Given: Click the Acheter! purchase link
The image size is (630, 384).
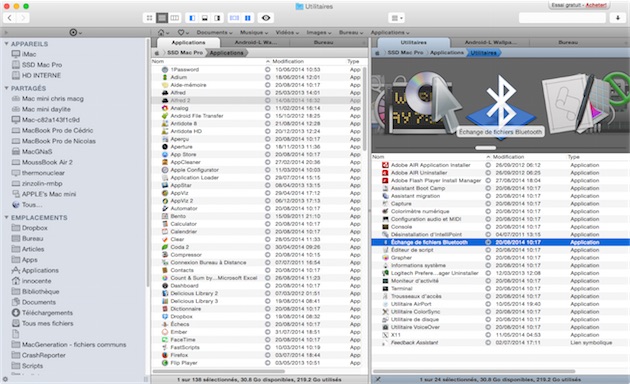Looking at the screenshot, I should [x=596, y=5].
